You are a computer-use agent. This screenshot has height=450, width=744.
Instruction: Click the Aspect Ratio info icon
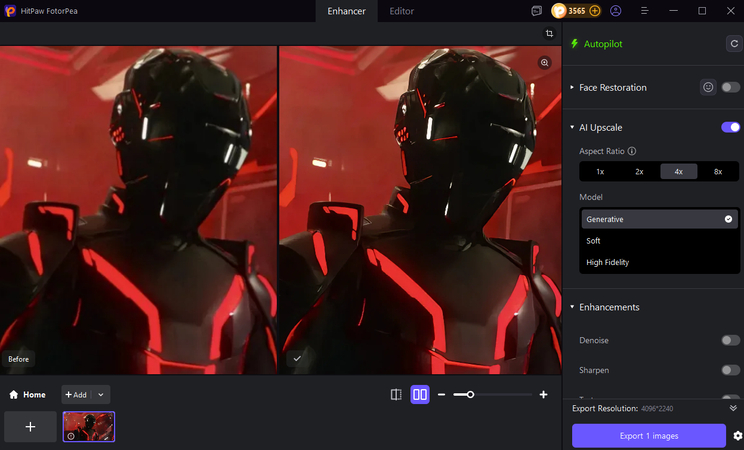coord(632,151)
